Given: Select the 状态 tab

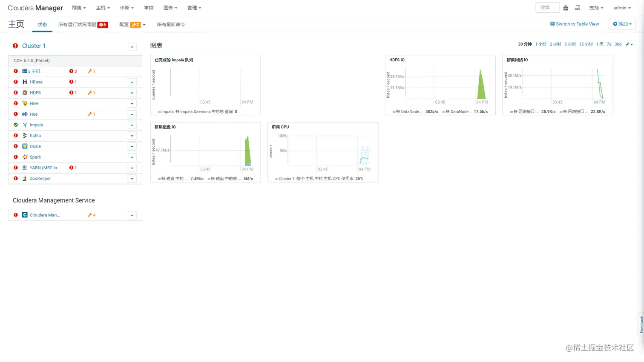Looking at the screenshot, I should pyautogui.click(x=42, y=24).
